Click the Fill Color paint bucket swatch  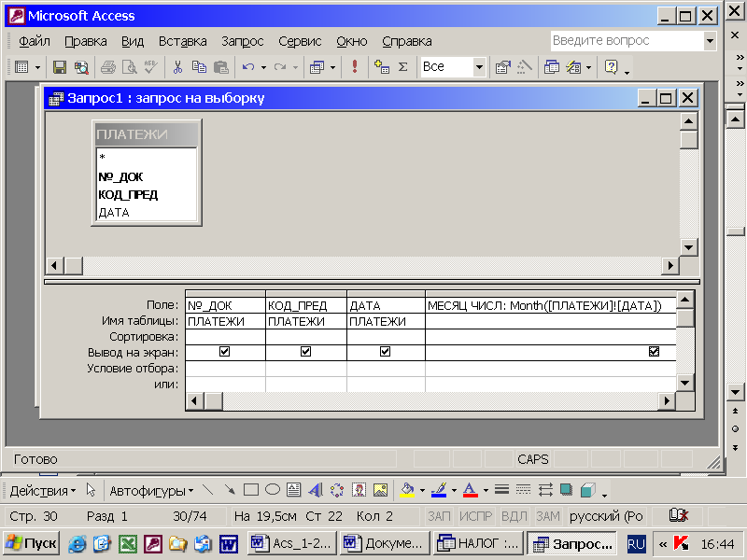[x=407, y=490]
